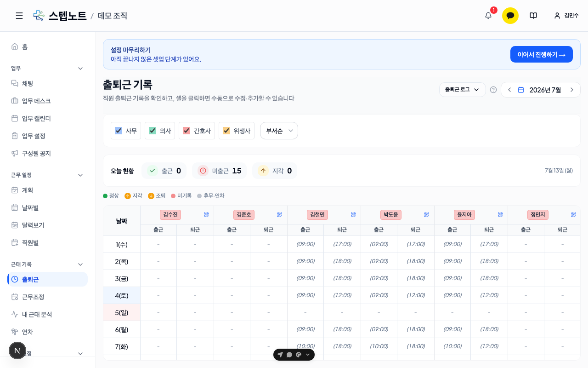
Task: Open 업무 설정 in sidebar
Action: pos(47,136)
